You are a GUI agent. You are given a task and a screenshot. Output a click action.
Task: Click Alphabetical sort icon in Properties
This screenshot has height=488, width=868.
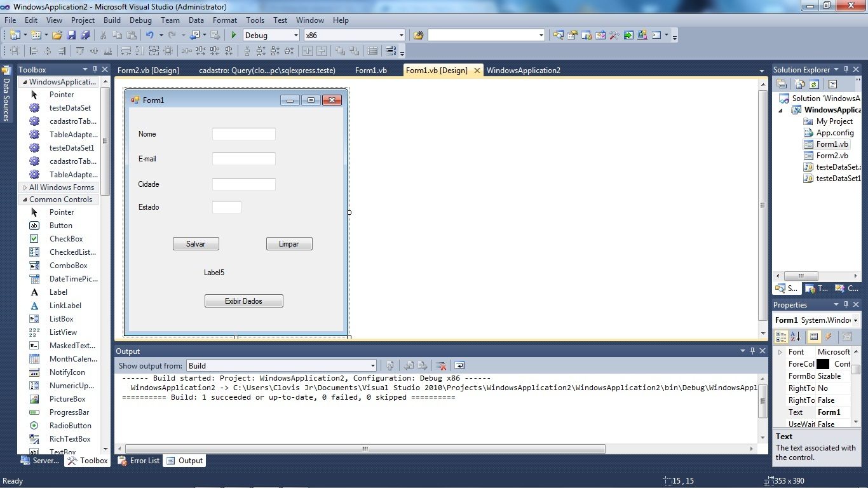[795, 337]
